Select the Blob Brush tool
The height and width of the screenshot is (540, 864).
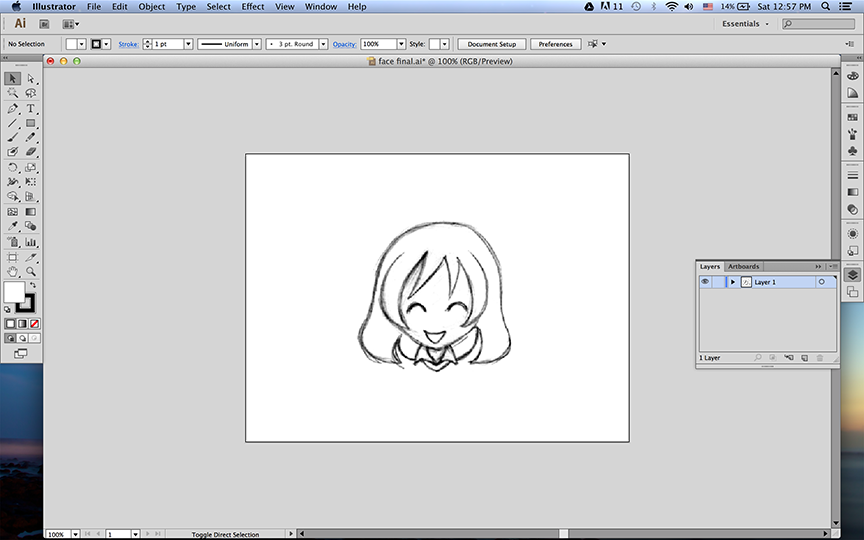coord(13,152)
